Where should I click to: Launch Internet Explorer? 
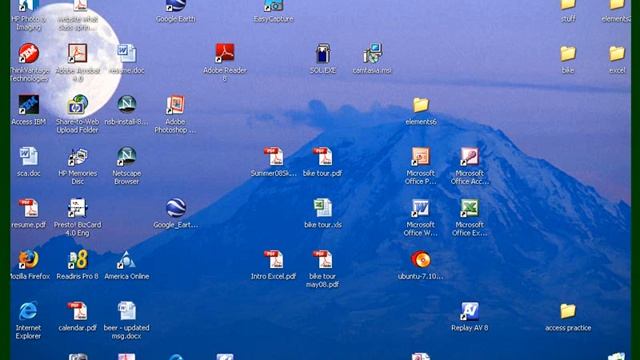pyautogui.click(x=29, y=311)
